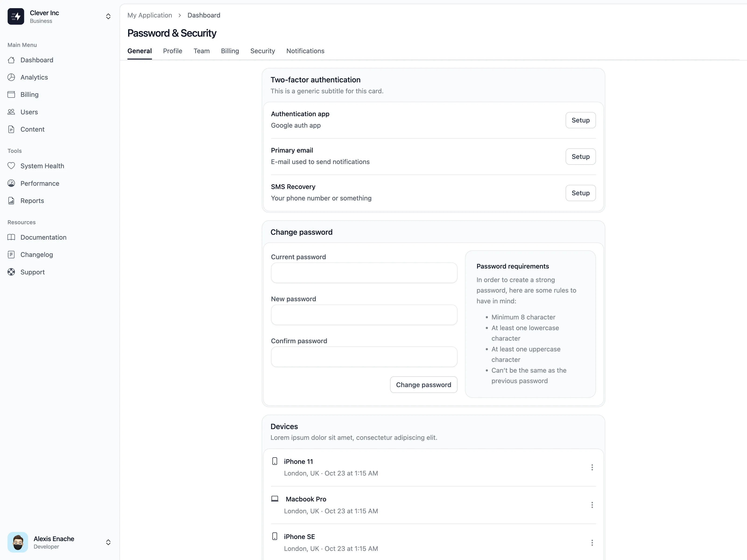Open the Macbook Pro three-dot menu
Image resolution: width=747 pixels, height=560 pixels.
(592, 505)
